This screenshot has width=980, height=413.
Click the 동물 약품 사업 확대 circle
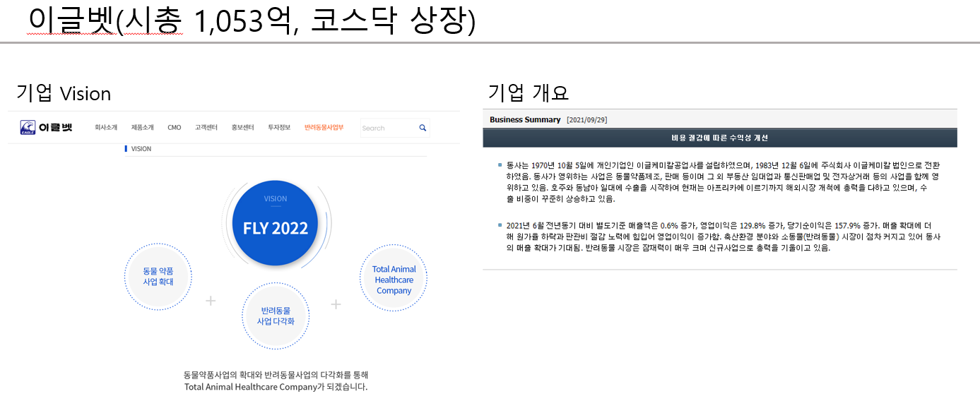pyautogui.click(x=158, y=276)
